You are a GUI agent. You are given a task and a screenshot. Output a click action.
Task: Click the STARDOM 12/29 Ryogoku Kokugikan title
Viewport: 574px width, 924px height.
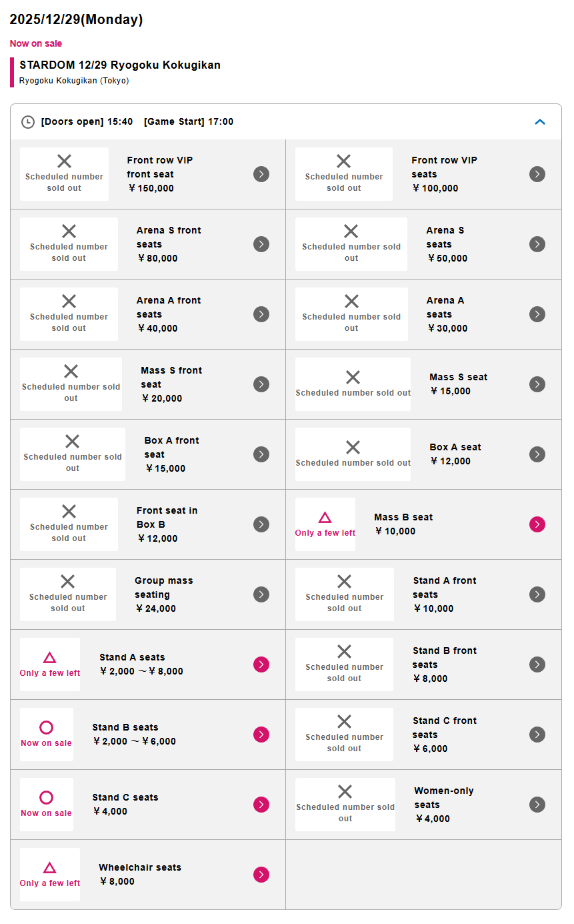(x=120, y=65)
